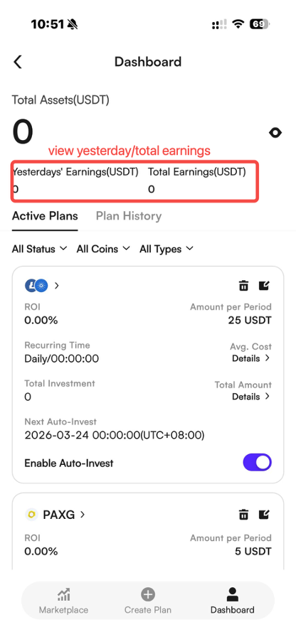Disable the Enable Auto-Invest switch
Viewport: 296px width, 644px height.
[x=258, y=463]
